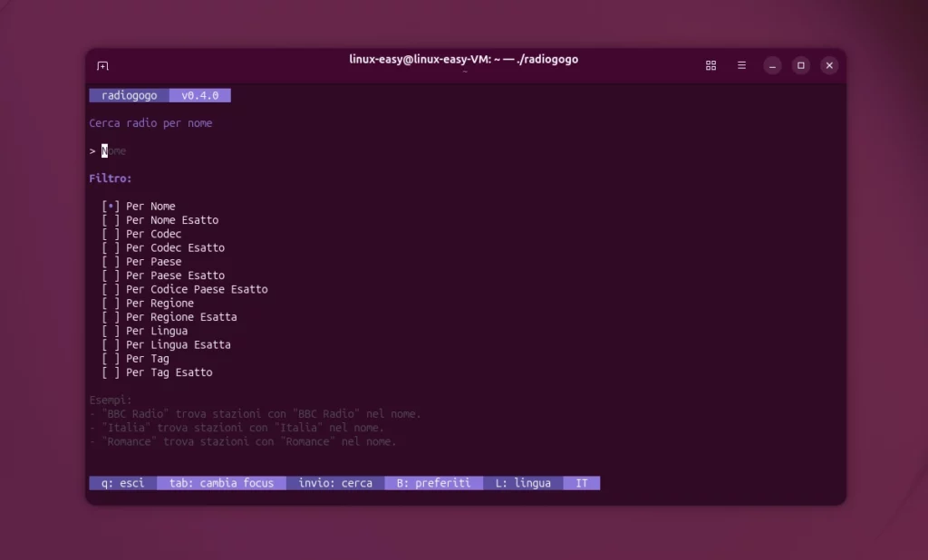This screenshot has height=560, width=928.
Task: Choose the 'Per Lingua' filter option
Action: [144, 331]
